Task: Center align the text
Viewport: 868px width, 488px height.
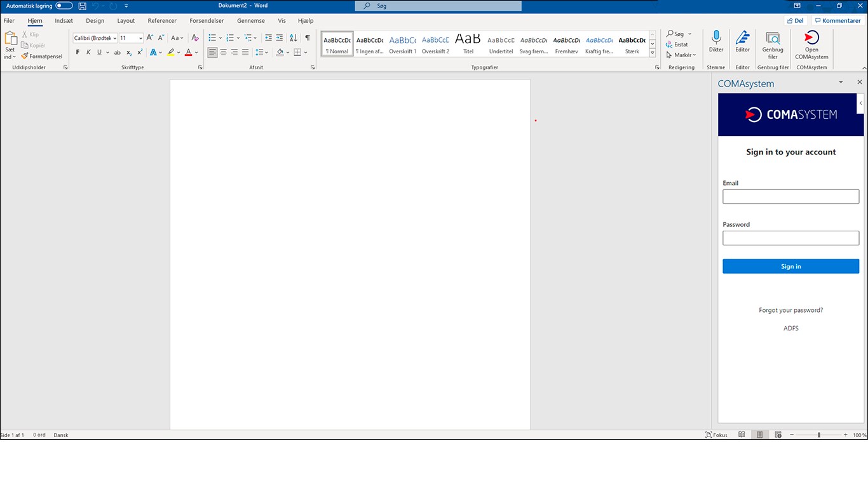Action: 224,52
